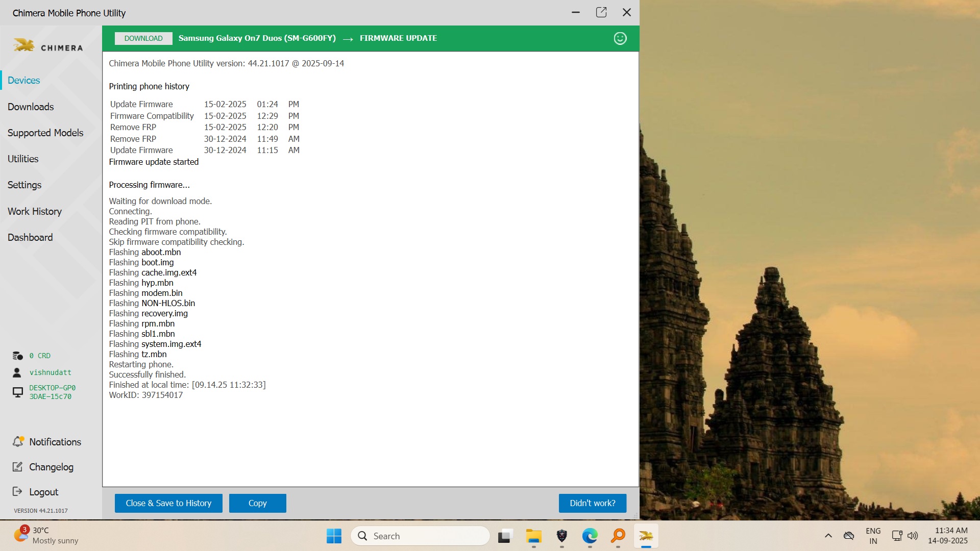Click the Didn't work? button
The image size is (980, 551).
click(592, 503)
